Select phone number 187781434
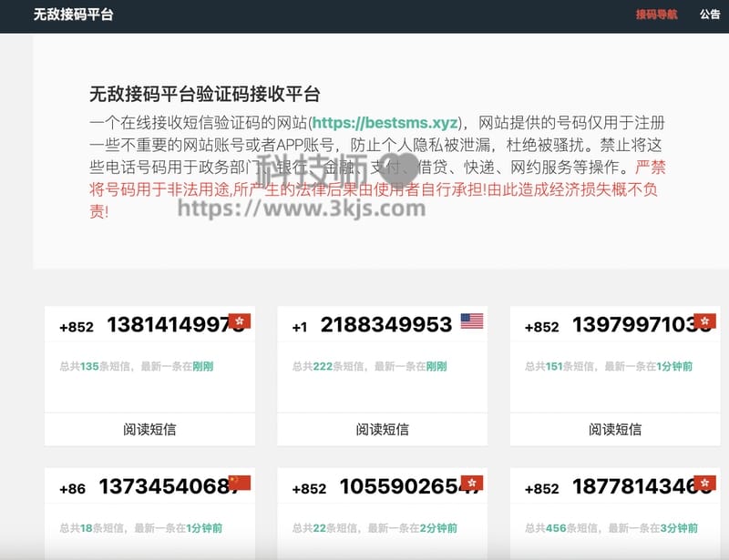Image resolution: width=729 pixels, height=560 pixels. pos(642,486)
